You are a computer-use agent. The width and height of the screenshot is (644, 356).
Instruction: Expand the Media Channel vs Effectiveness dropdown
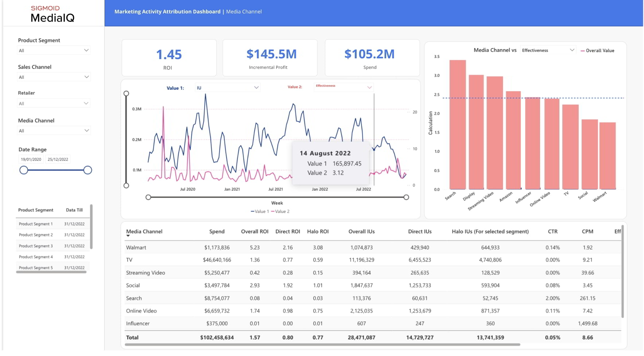(548, 50)
